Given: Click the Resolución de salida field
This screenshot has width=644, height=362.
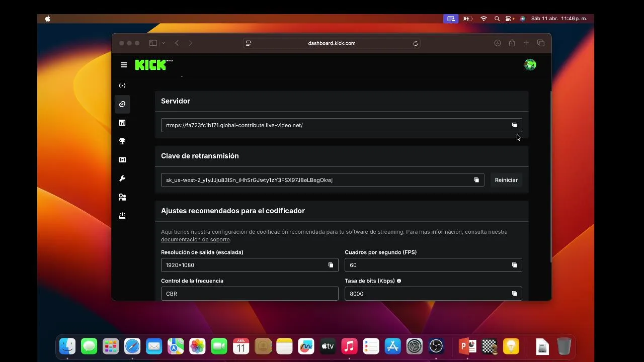Looking at the screenshot, I should 250,265.
